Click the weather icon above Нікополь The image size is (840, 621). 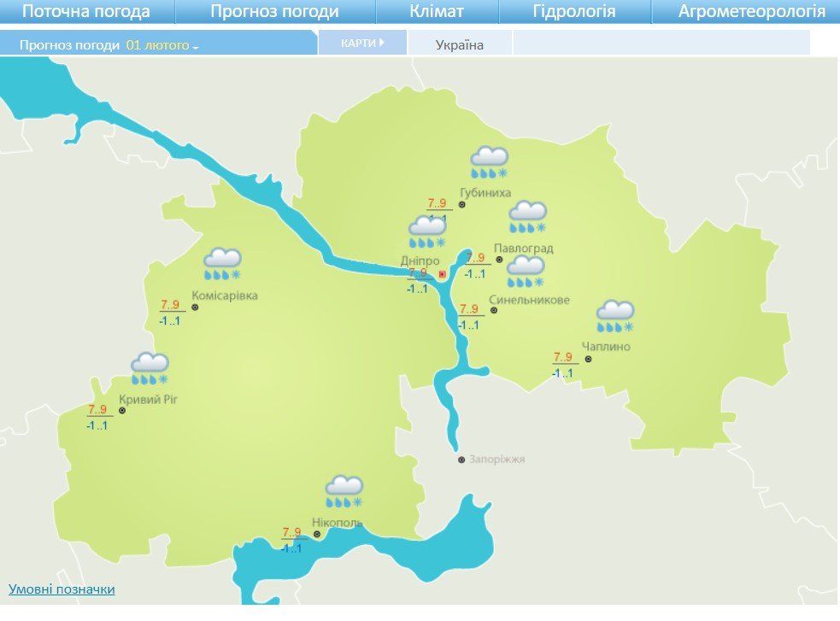coord(344,492)
